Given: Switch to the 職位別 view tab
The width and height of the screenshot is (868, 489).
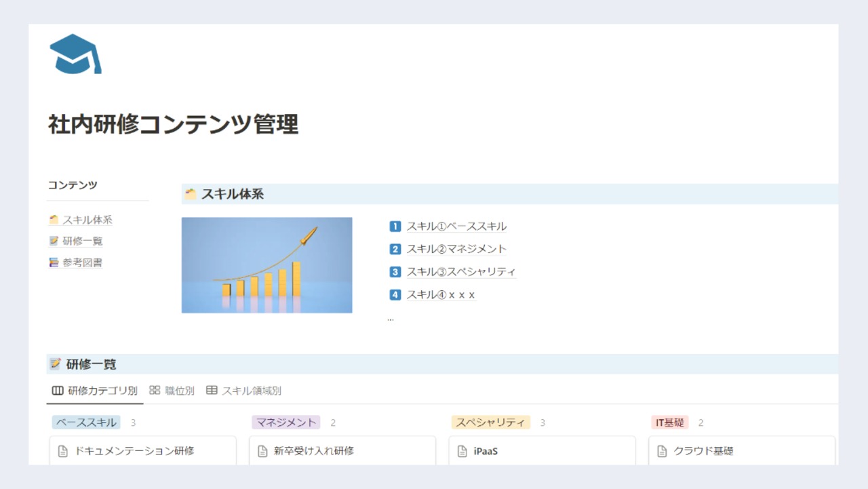Looking at the screenshot, I should click(172, 391).
